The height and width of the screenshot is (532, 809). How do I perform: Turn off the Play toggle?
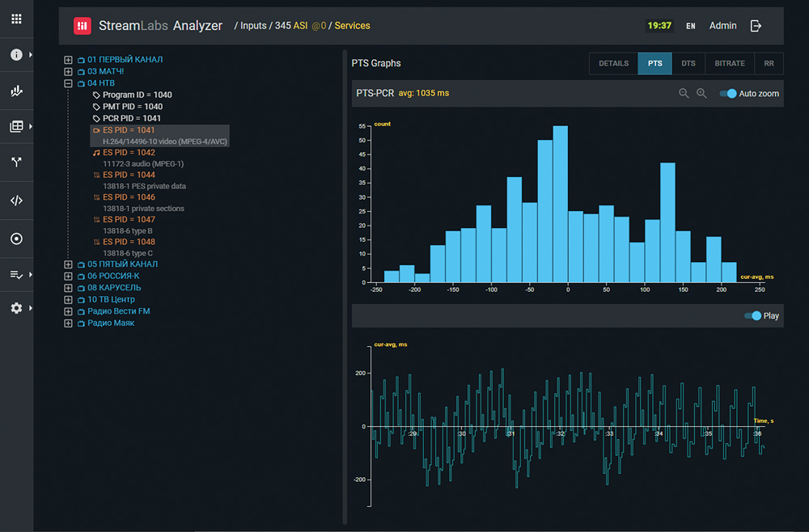click(x=752, y=316)
